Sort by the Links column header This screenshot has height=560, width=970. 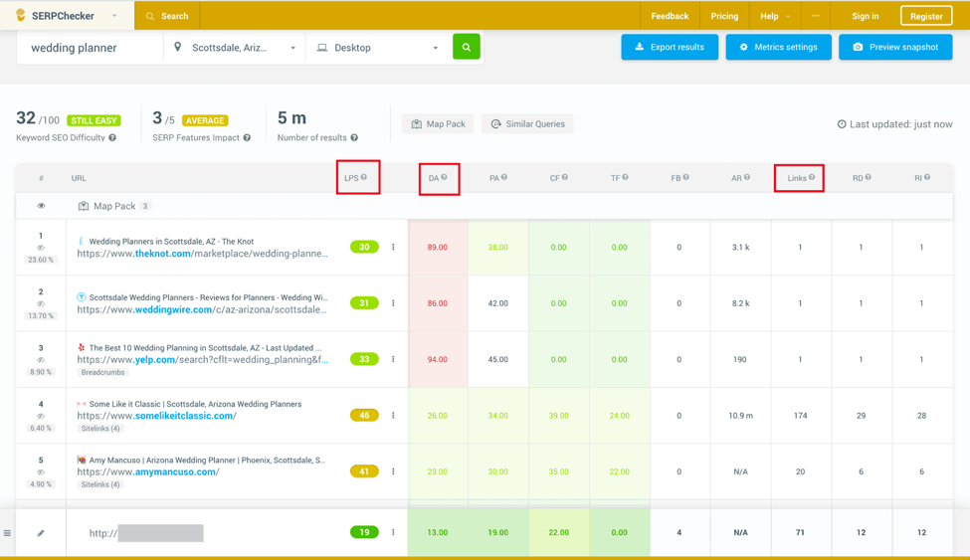point(797,178)
